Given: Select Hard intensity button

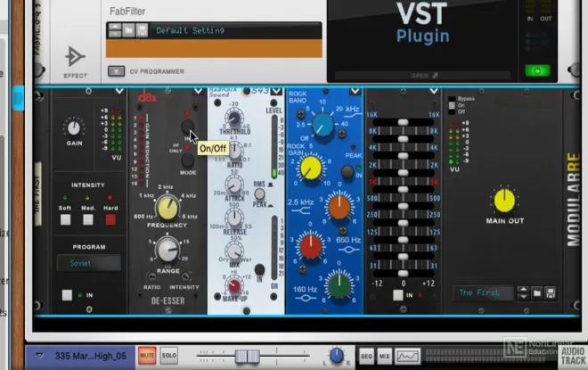Looking at the screenshot, I should click(x=110, y=219).
